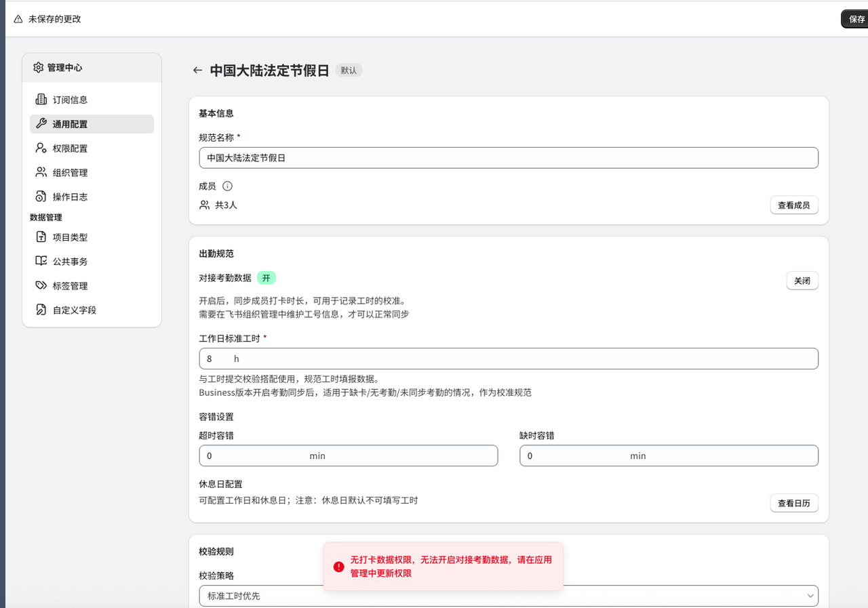Open 组织管理 settings
Screen dimensions: 868x608
[x=70, y=172]
